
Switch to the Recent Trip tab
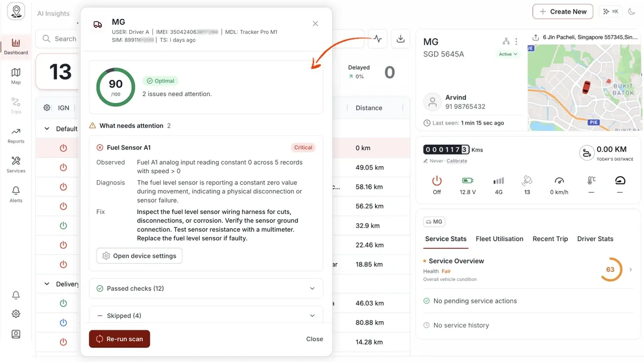[550, 239]
